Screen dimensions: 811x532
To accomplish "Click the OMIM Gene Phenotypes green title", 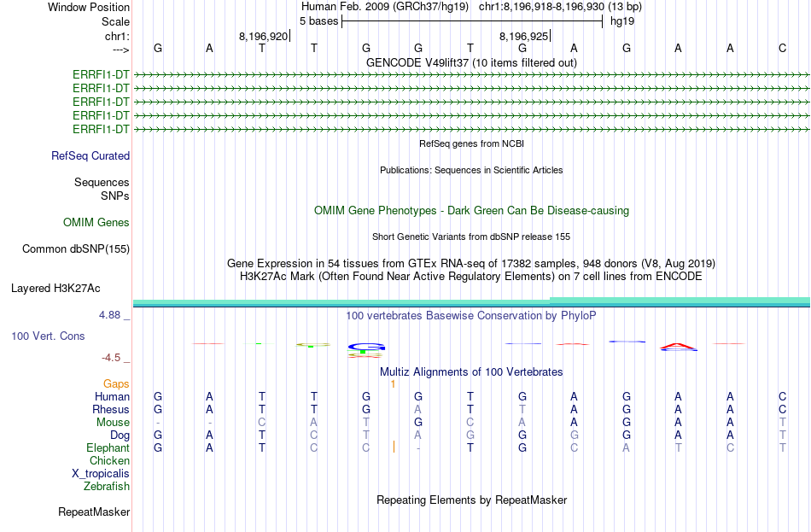I will 471,211.
